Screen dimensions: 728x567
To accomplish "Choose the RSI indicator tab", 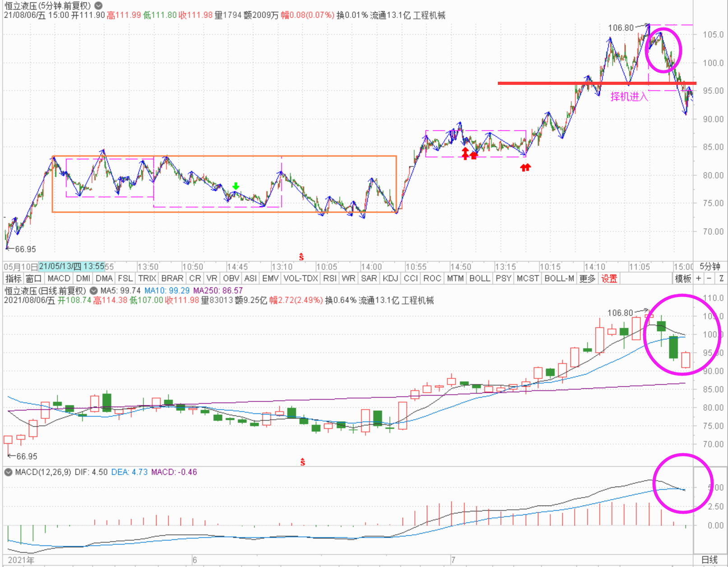I will tap(329, 279).
